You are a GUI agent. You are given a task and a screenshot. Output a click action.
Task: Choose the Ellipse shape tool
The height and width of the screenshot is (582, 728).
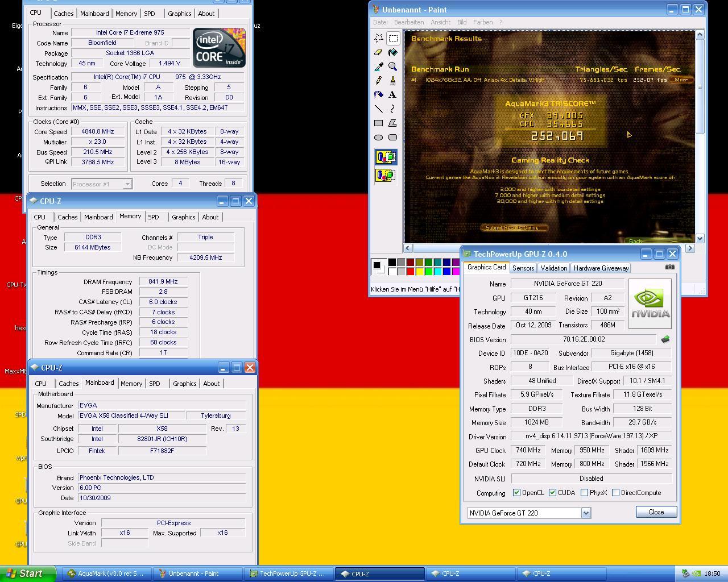click(379, 137)
